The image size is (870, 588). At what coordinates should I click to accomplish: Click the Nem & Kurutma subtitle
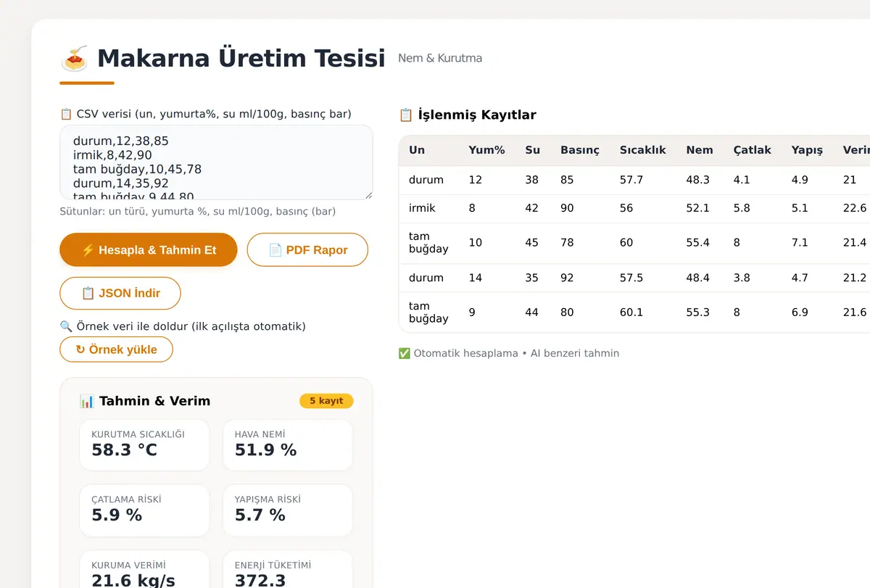click(440, 58)
